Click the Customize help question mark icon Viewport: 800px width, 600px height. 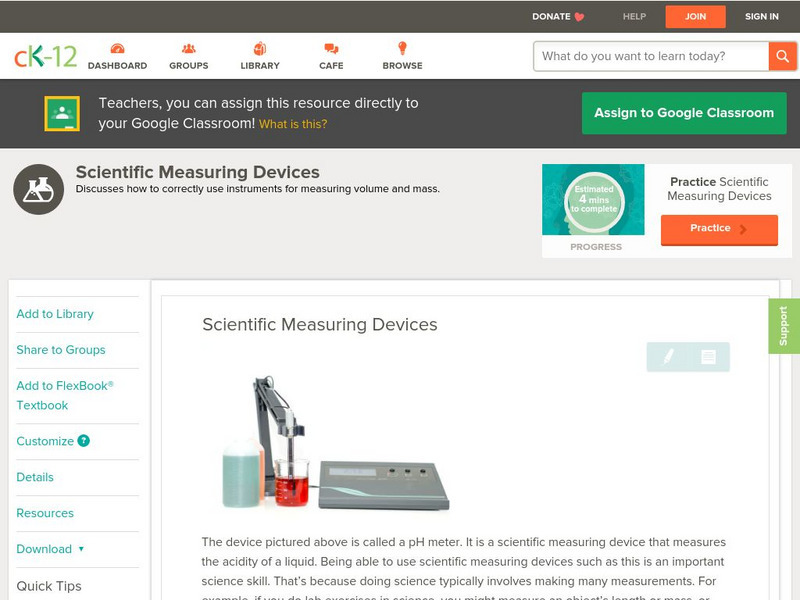(84, 441)
